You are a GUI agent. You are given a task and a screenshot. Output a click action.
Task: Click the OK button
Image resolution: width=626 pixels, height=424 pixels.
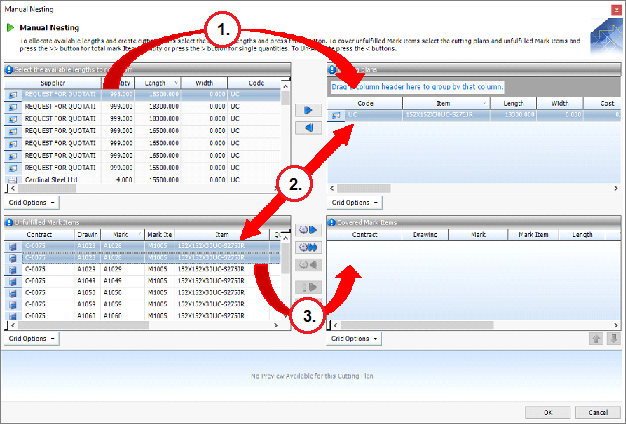[x=548, y=412]
